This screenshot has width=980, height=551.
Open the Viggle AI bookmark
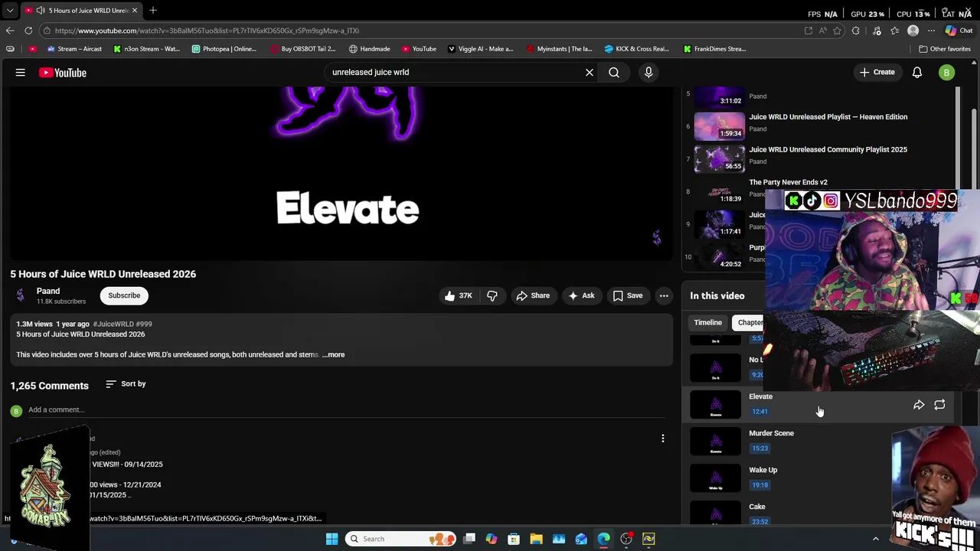point(481,49)
